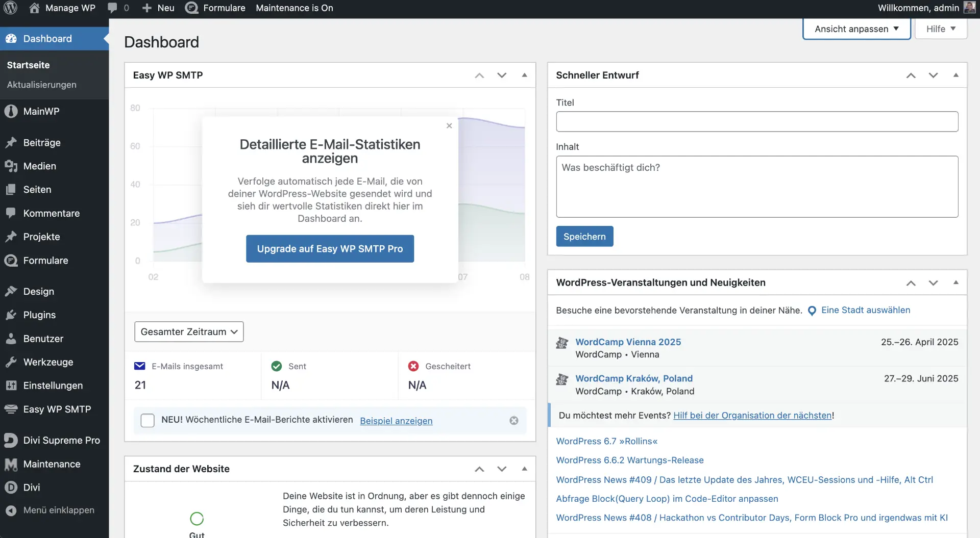Collapse the Zustand der Website widget

pos(524,469)
